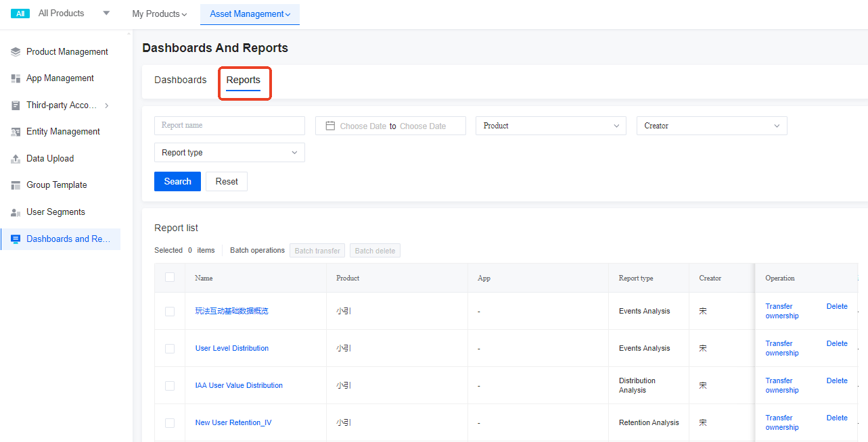868x442 pixels.
Task: Check the checkbox for New User Retention_IV
Action: pyautogui.click(x=169, y=422)
